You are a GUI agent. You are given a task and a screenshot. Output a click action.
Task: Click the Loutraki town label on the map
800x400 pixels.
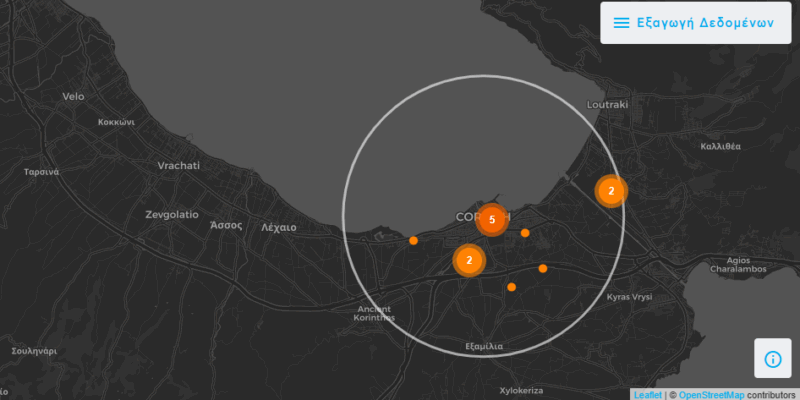[x=607, y=104]
